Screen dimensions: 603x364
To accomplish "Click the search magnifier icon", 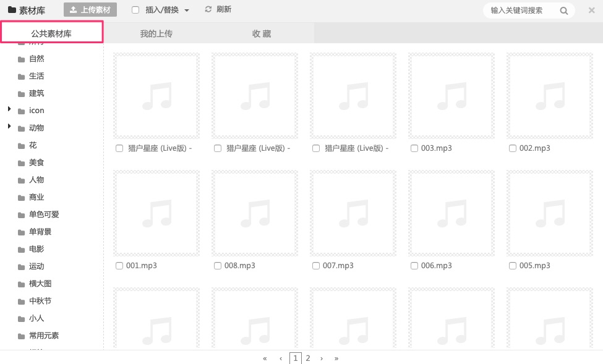I will pos(563,11).
